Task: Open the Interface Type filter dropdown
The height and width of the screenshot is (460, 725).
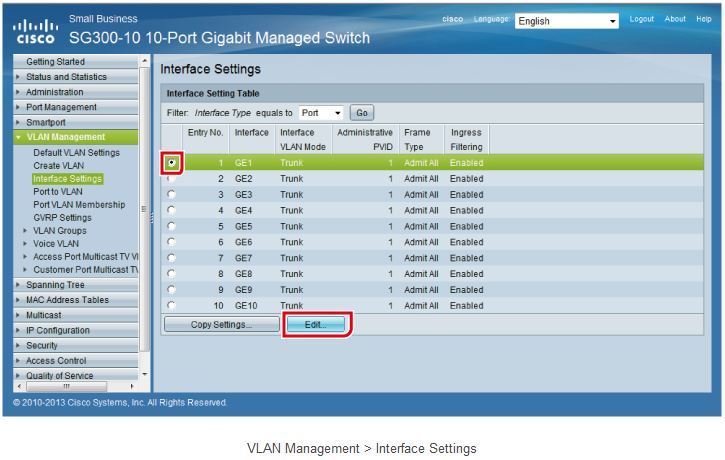Action: coord(321,113)
